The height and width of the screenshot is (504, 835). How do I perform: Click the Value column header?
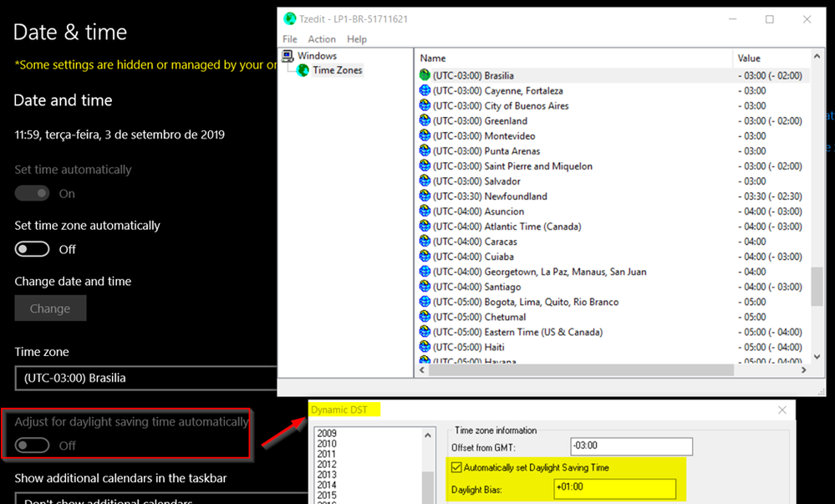771,58
